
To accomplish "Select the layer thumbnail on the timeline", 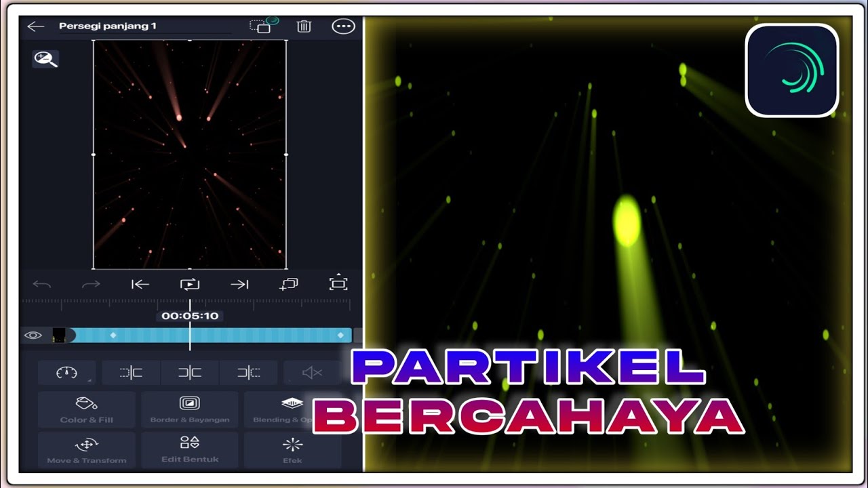I will pyautogui.click(x=59, y=335).
